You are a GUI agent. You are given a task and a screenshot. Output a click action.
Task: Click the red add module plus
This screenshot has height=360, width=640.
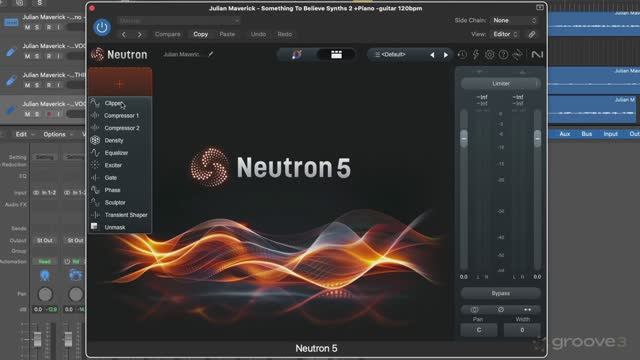point(120,83)
